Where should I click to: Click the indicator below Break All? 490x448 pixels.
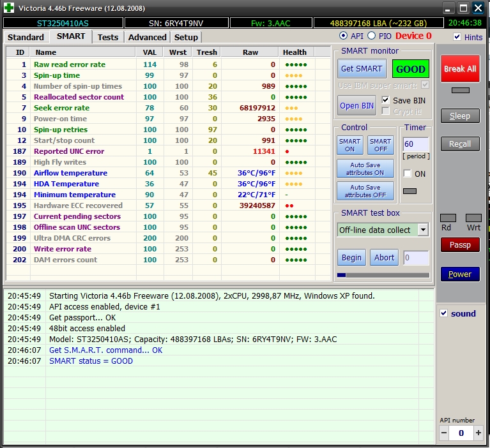pyautogui.click(x=461, y=90)
